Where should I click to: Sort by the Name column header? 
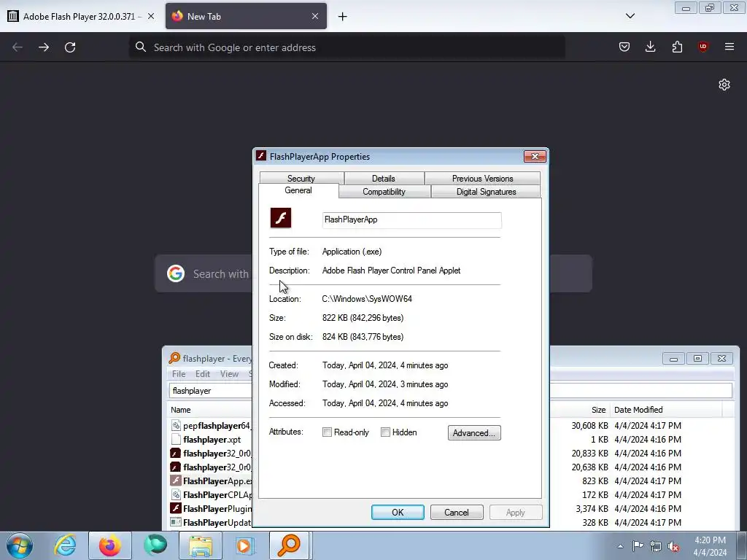[181, 410]
